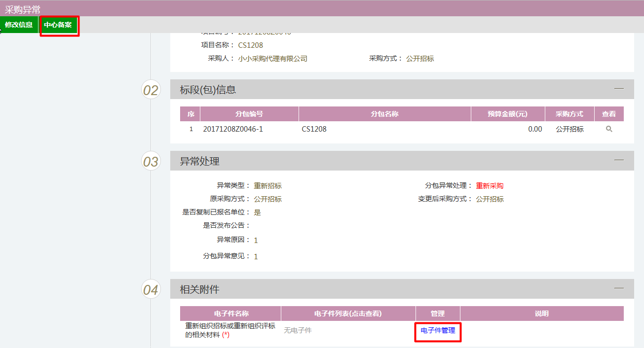Collapse the 异常处理 section
Screen dimensions: 644x348
point(618,160)
